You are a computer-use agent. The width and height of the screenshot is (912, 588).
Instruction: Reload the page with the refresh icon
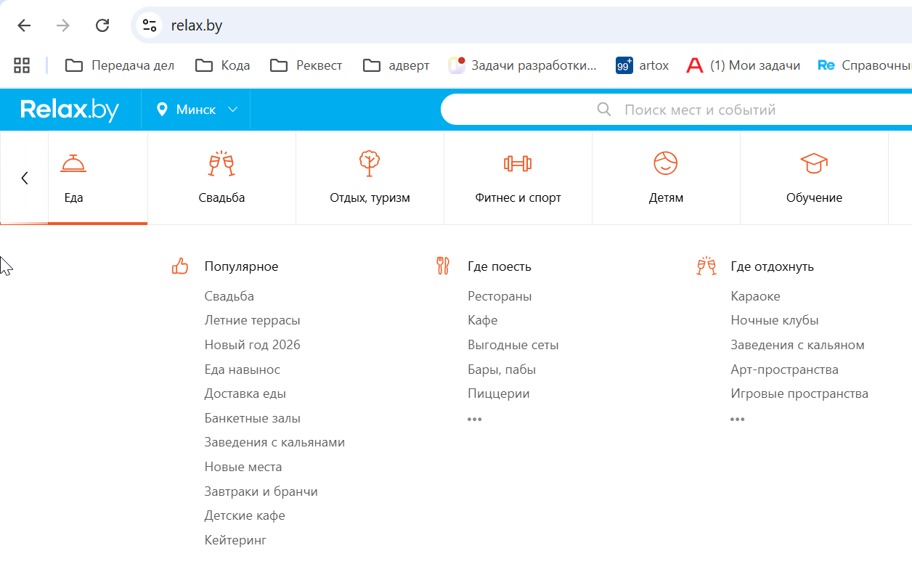pyautogui.click(x=102, y=25)
